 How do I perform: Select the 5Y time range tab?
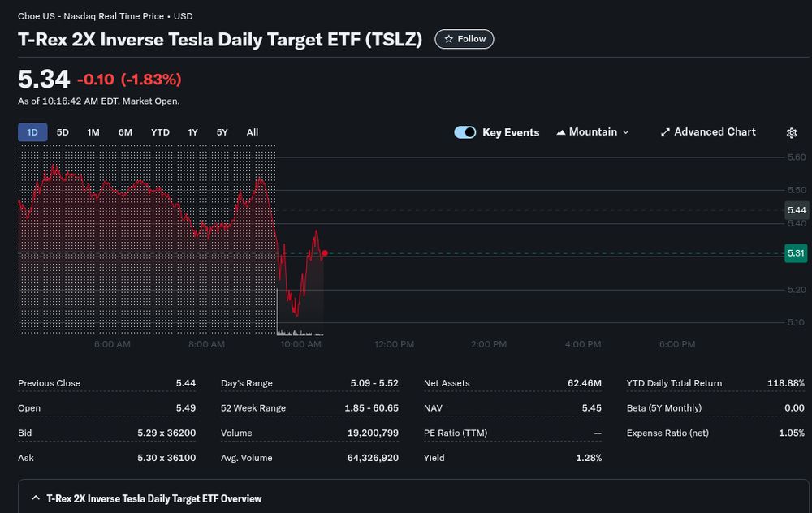coord(222,132)
